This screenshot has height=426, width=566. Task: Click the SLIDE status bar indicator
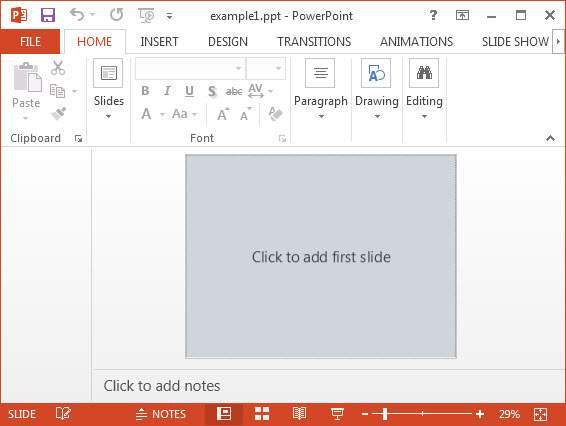tap(22, 414)
